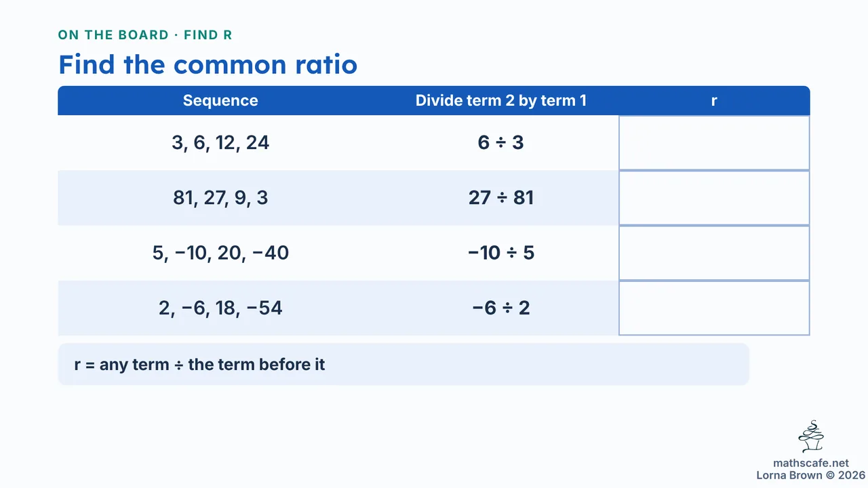Click the Sequence column header
The width and height of the screenshot is (868, 488).
click(220, 100)
